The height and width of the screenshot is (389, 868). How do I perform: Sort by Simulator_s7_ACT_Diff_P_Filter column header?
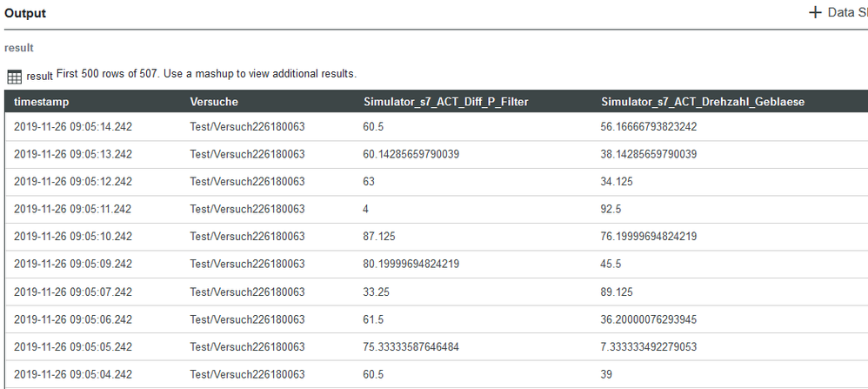[445, 102]
